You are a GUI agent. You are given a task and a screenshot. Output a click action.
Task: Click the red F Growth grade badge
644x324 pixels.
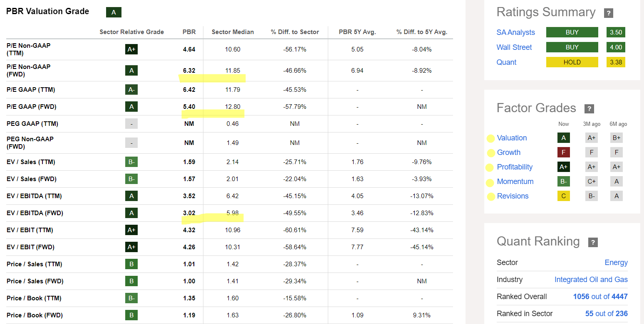point(563,152)
